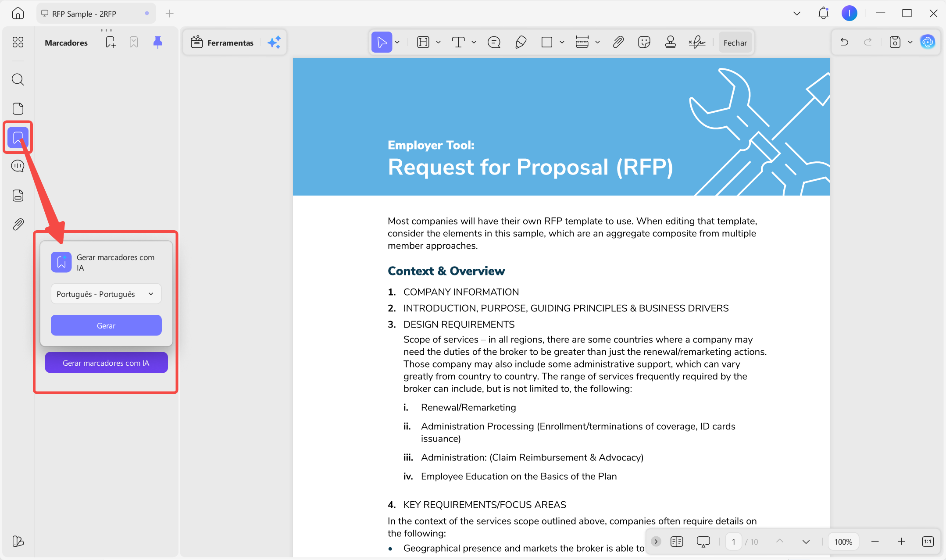Open the signature tool
The image size is (946, 560).
coord(697,43)
